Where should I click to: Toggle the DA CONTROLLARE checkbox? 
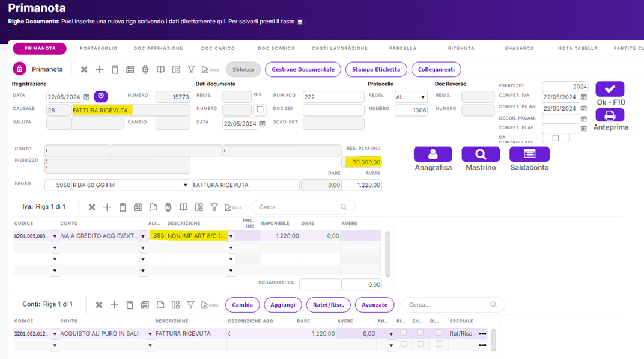[556, 138]
